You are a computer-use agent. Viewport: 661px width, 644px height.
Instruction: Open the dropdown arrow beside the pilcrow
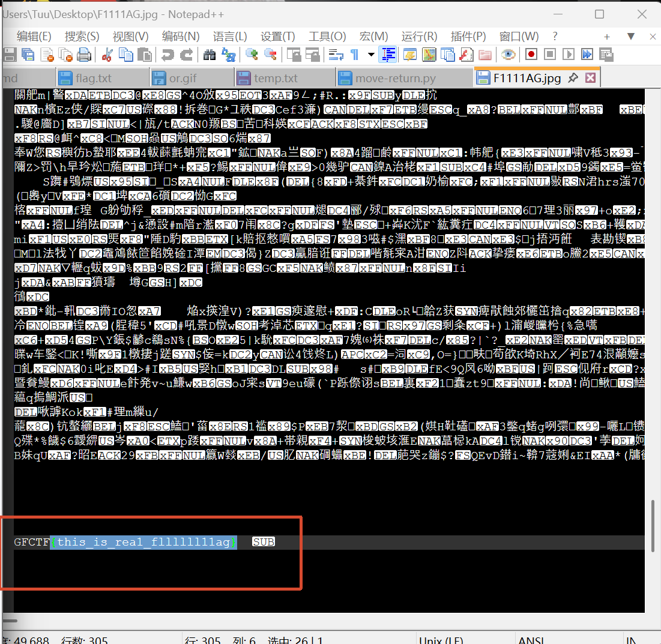(x=371, y=55)
